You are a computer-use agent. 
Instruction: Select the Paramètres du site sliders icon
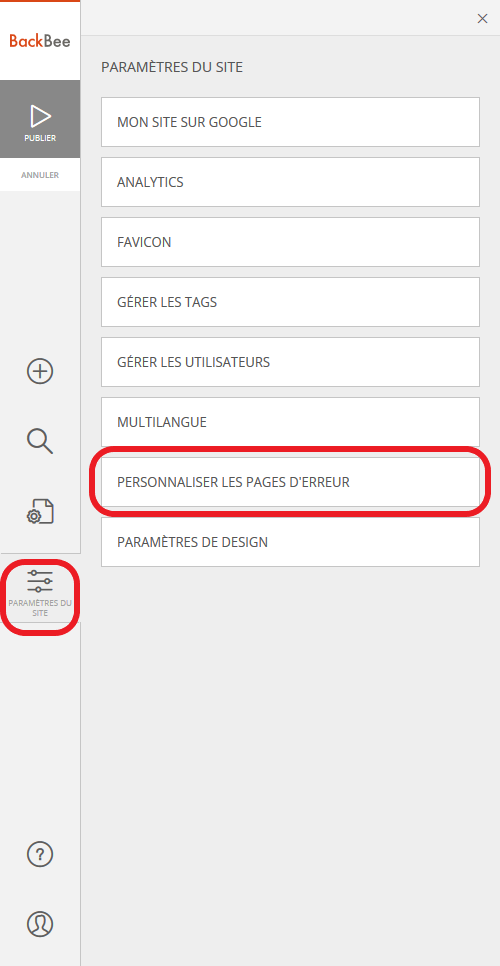(x=40, y=582)
